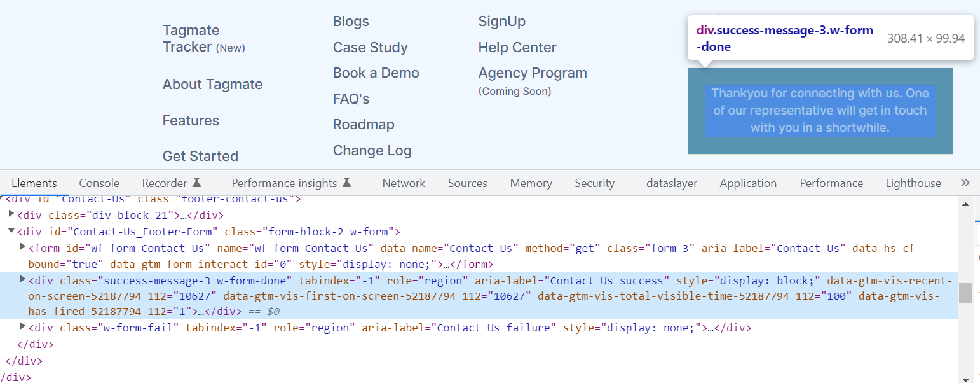Click the highlighted Thankyou success message
Viewport: 980px width, 383px height.
pos(820,111)
